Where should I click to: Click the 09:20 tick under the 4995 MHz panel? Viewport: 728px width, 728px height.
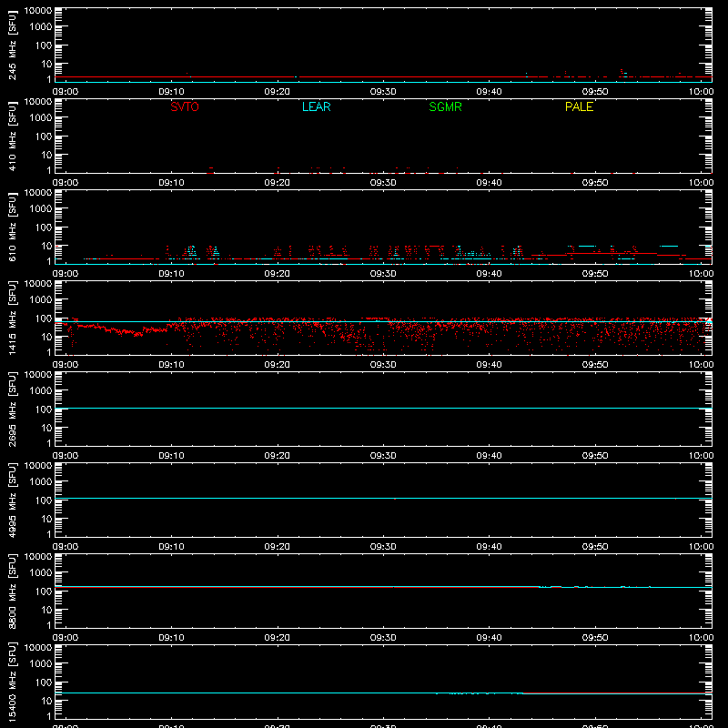(278, 547)
